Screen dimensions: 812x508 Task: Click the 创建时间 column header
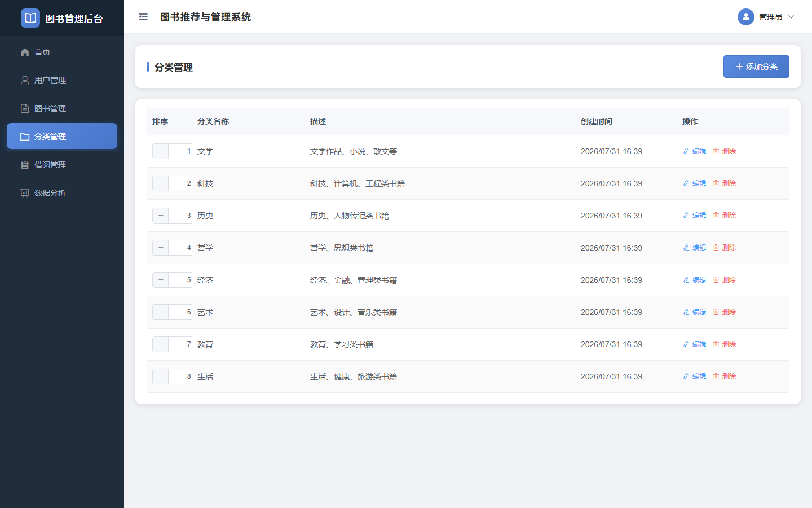(597, 121)
